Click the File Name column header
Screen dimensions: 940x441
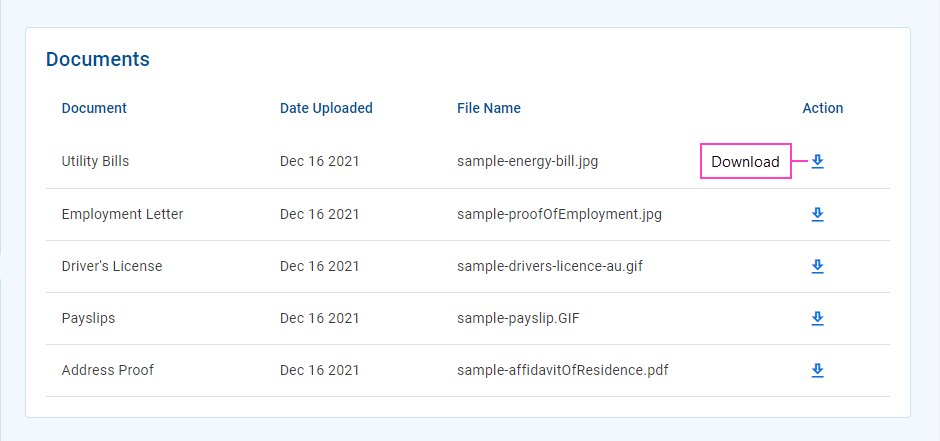489,108
